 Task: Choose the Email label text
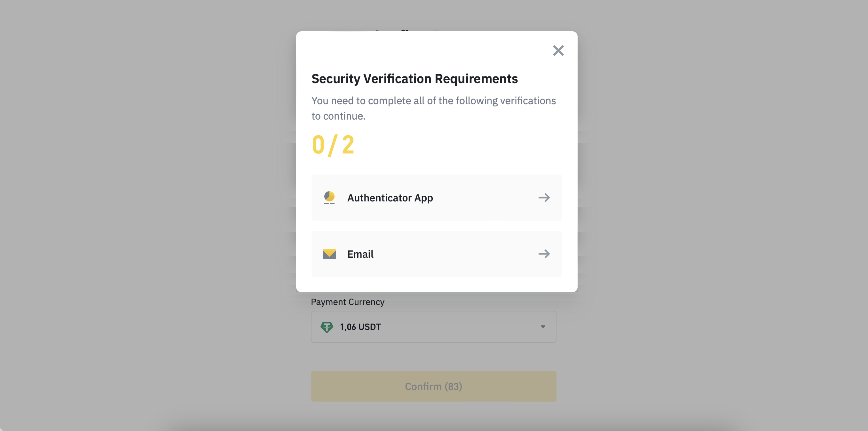pos(360,254)
